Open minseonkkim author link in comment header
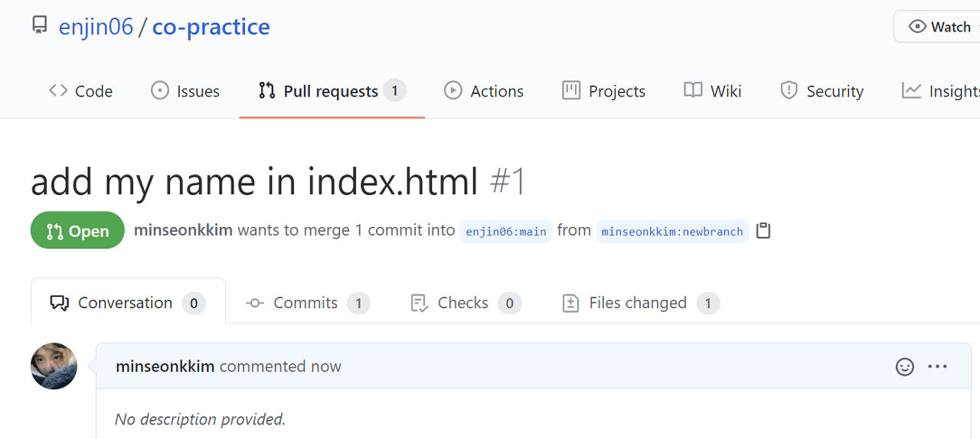Screen dimensions: 980x439 click(165, 366)
